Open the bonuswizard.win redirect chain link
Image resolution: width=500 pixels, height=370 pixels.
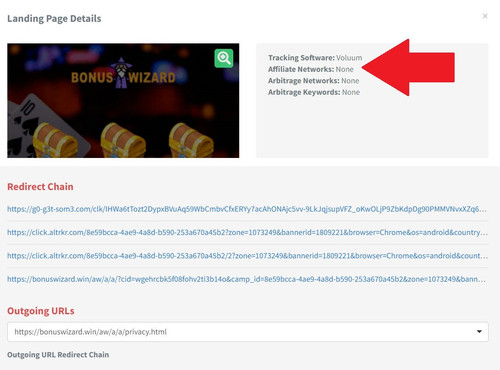[x=246, y=279]
